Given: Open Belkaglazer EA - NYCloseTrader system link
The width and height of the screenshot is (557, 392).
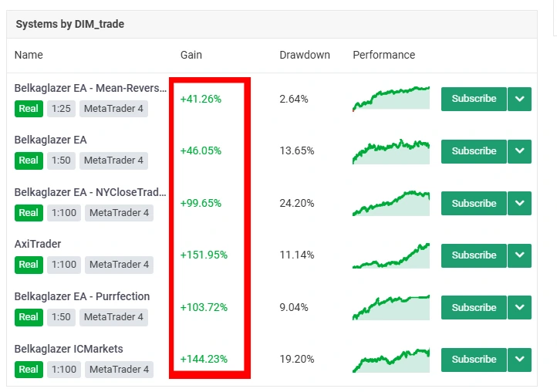Looking at the screenshot, I should (x=90, y=192).
